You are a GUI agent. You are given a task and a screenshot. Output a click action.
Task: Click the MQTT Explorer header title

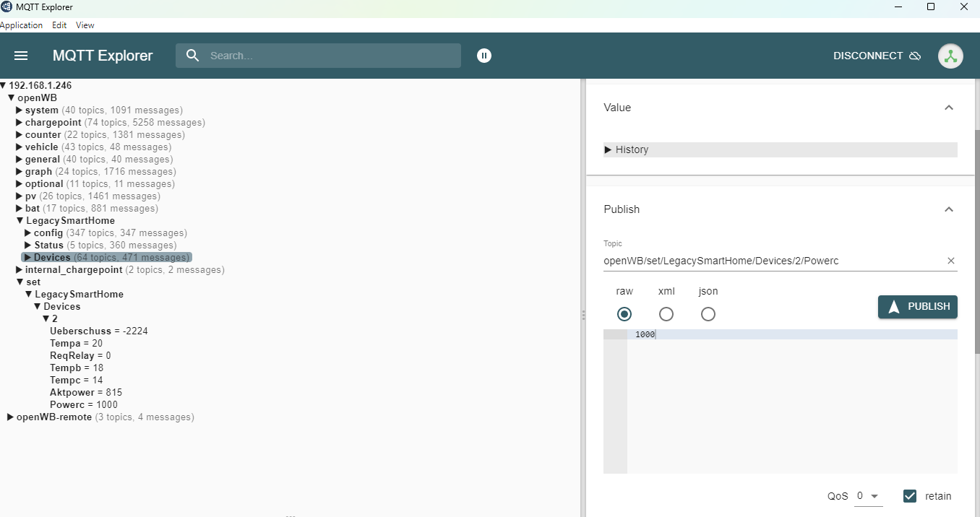[x=103, y=56]
